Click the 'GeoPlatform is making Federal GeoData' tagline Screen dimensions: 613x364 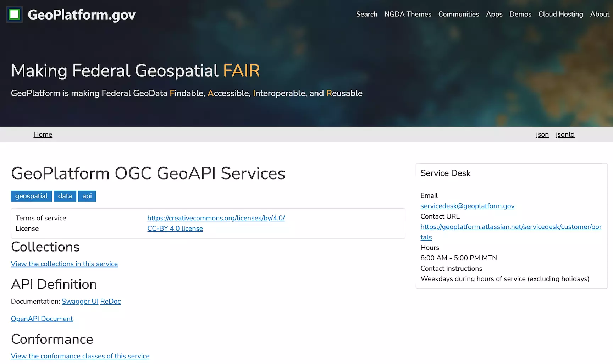tap(187, 93)
